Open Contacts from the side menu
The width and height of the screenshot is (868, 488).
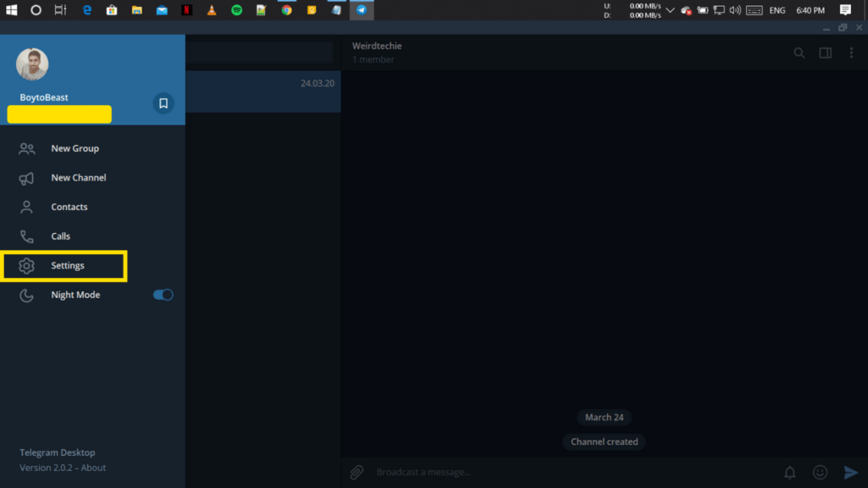point(92,207)
